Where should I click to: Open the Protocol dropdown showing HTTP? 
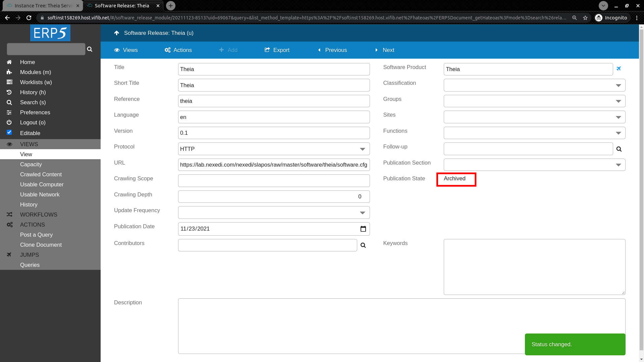click(274, 149)
